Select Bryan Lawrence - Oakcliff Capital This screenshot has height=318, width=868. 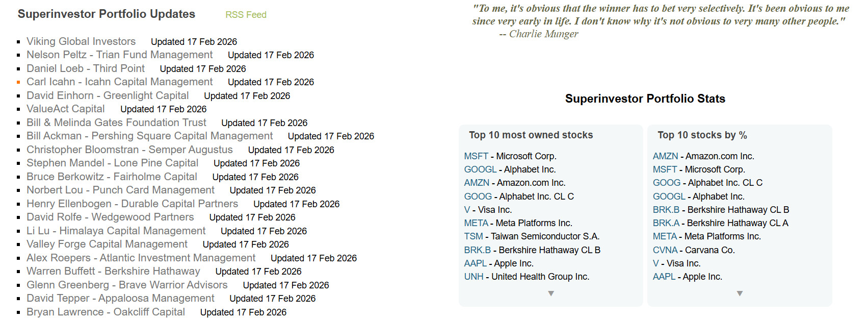click(106, 312)
